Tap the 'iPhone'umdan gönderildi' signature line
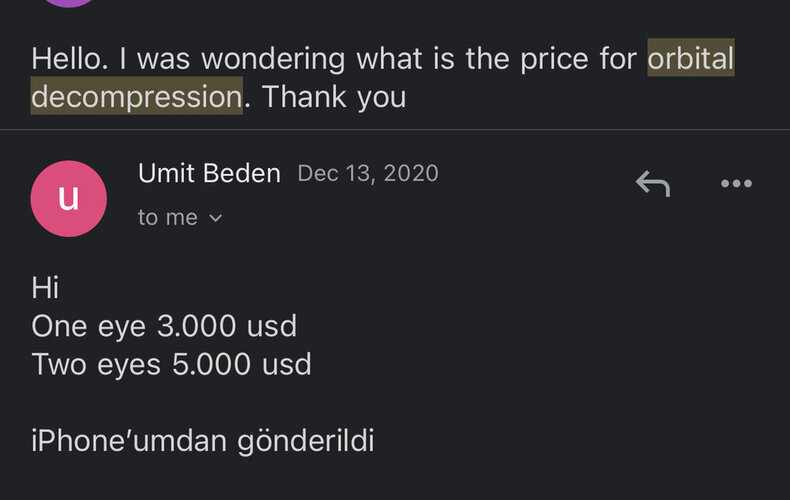Viewport: 790px width, 500px height. (203, 441)
